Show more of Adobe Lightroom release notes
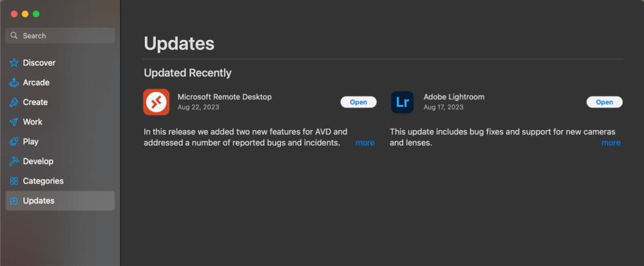The width and height of the screenshot is (644, 266). pyautogui.click(x=611, y=143)
